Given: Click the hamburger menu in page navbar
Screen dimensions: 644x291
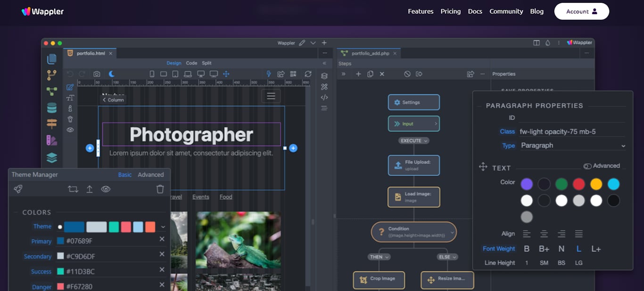Looking at the screenshot, I should (x=271, y=96).
